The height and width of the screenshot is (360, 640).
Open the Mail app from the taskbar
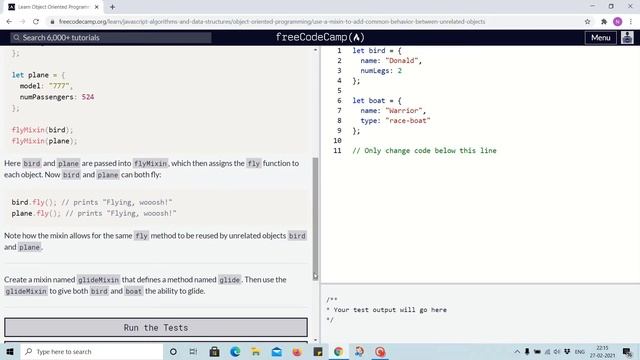coord(276,351)
